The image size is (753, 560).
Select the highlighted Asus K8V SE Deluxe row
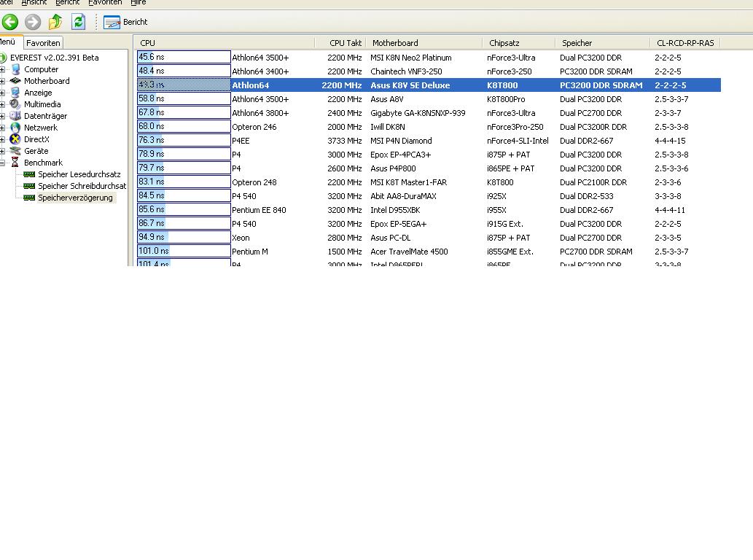tap(429, 85)
